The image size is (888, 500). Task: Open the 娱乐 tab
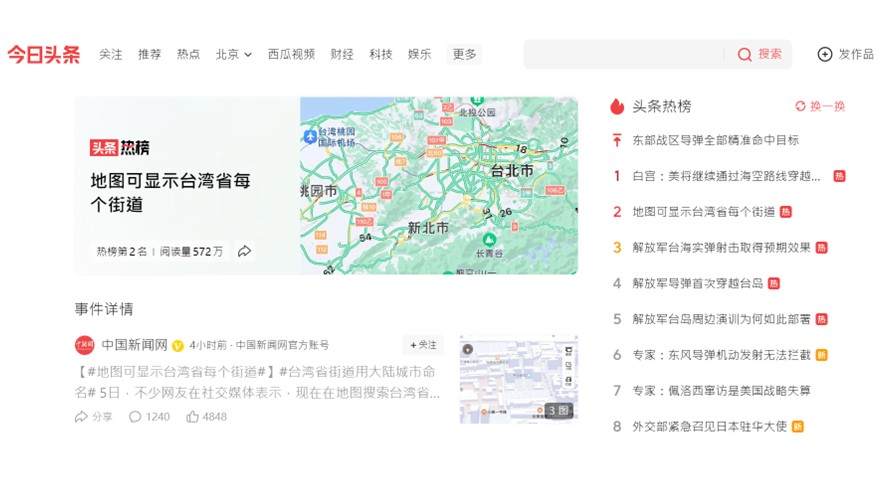[420, 54]
